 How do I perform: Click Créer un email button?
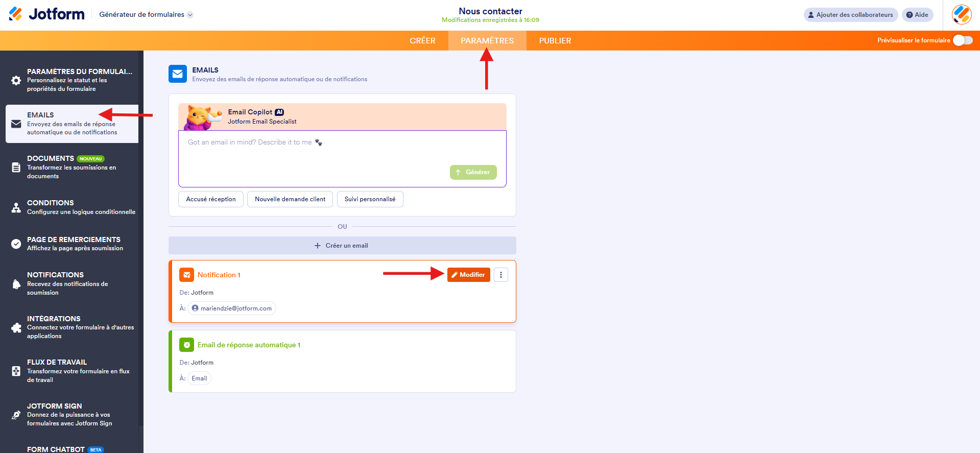342,246
